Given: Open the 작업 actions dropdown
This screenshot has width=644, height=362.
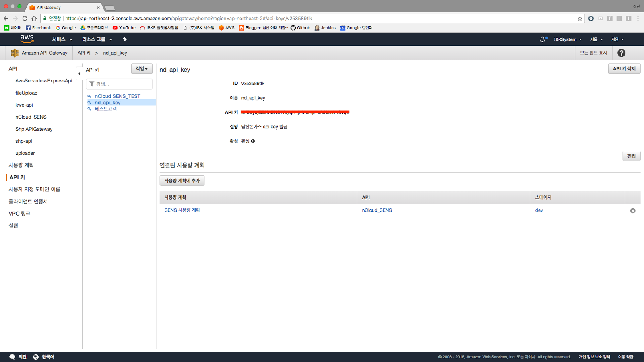Looking at the screenshot, I should click(142, 69).
